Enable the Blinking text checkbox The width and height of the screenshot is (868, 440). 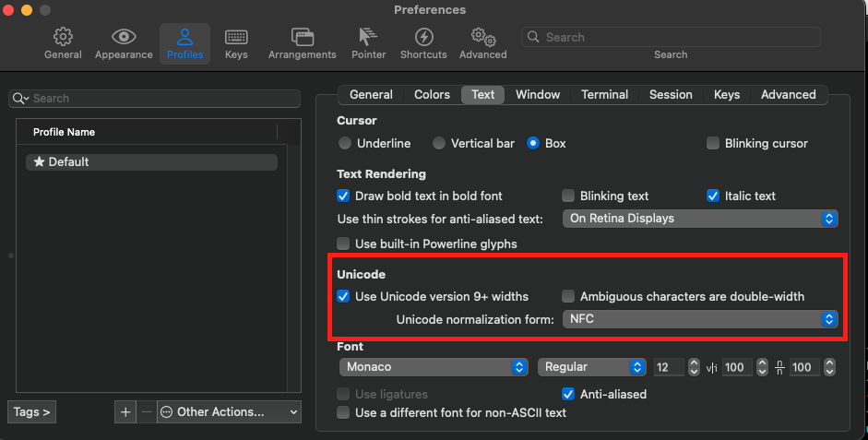(568, 196)
